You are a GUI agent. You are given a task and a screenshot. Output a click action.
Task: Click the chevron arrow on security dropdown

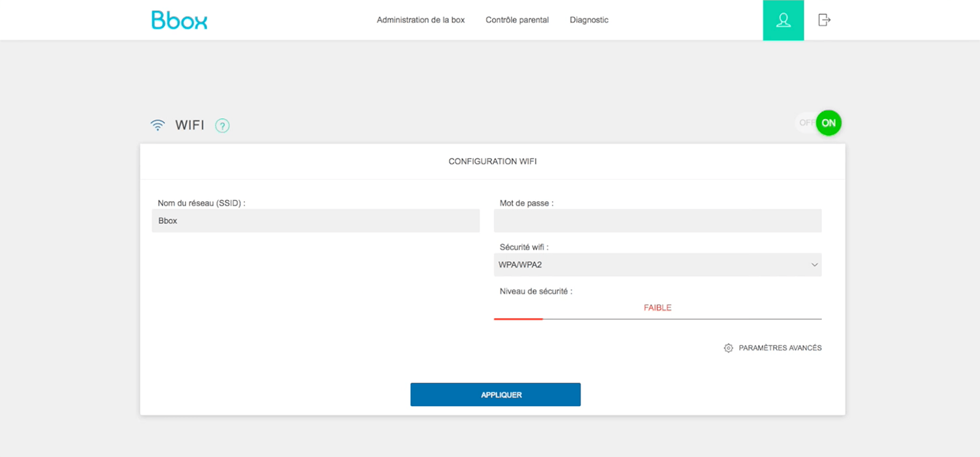point(814,265)
